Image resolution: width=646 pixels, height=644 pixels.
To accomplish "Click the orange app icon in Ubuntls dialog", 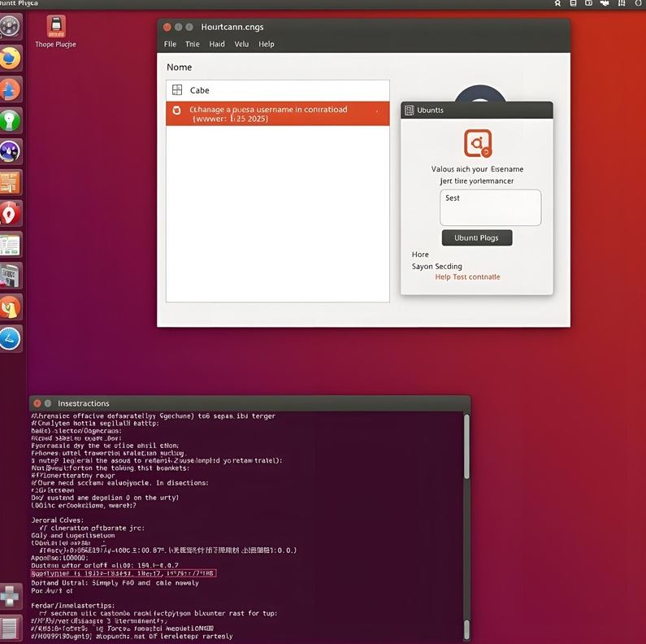I will click(478, 143).
